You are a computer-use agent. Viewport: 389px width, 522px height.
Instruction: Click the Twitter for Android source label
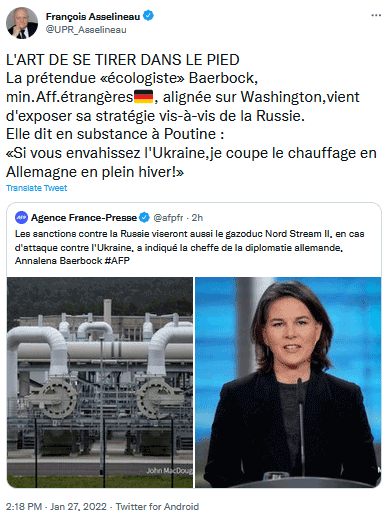tap(157, 507)
